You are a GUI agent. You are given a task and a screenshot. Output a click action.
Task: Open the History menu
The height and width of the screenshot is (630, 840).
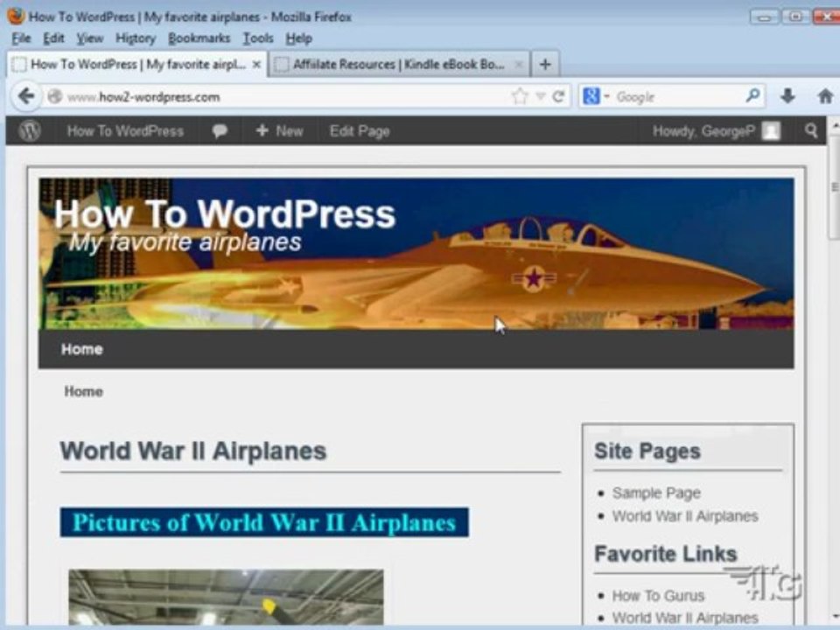click(136, 38)
